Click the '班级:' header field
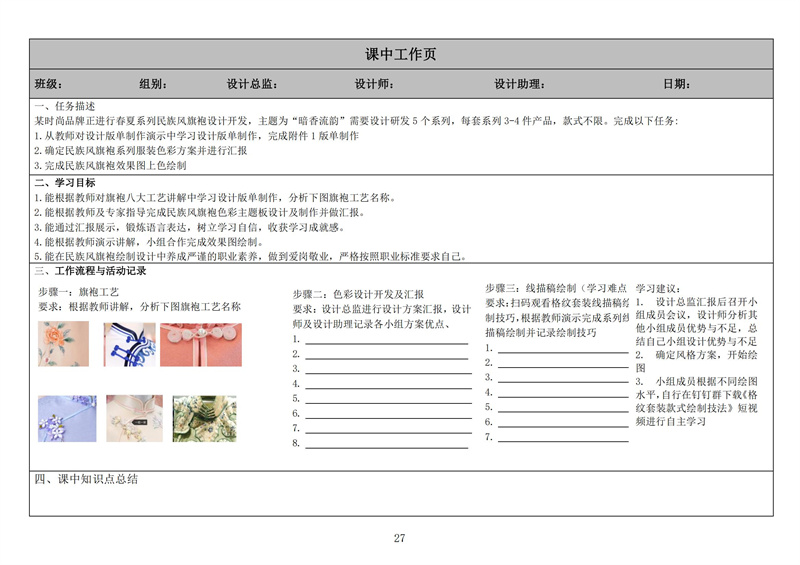The height and width of the screenshot is (565, 800). [48, 84]
